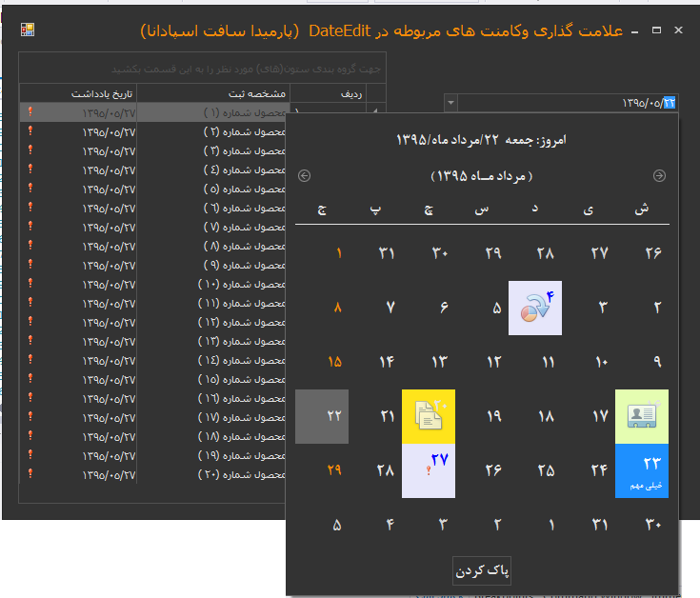This screenshot has height=598, width=700.
Task: Select the gray highlighted day 22 cell
Action: [x=322, y=416]
